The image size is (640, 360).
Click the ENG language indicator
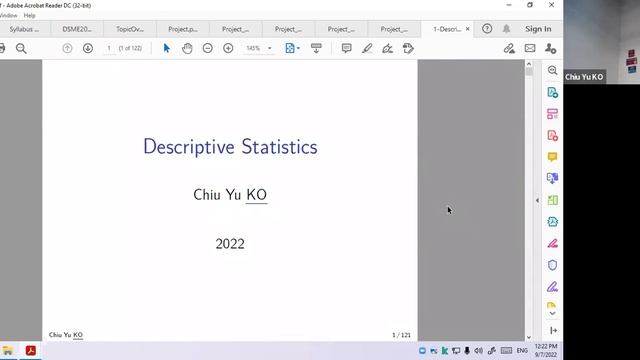pos(522,351)
